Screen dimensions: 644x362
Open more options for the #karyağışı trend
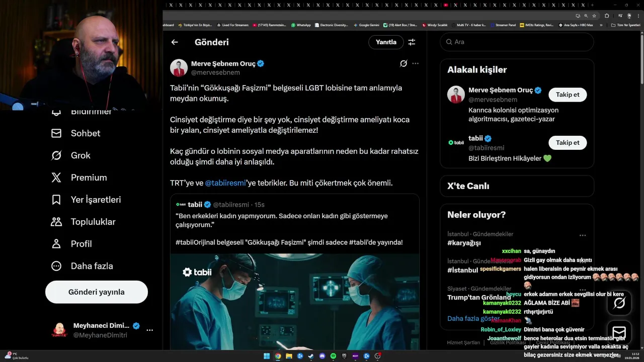(x=583, y=235)
